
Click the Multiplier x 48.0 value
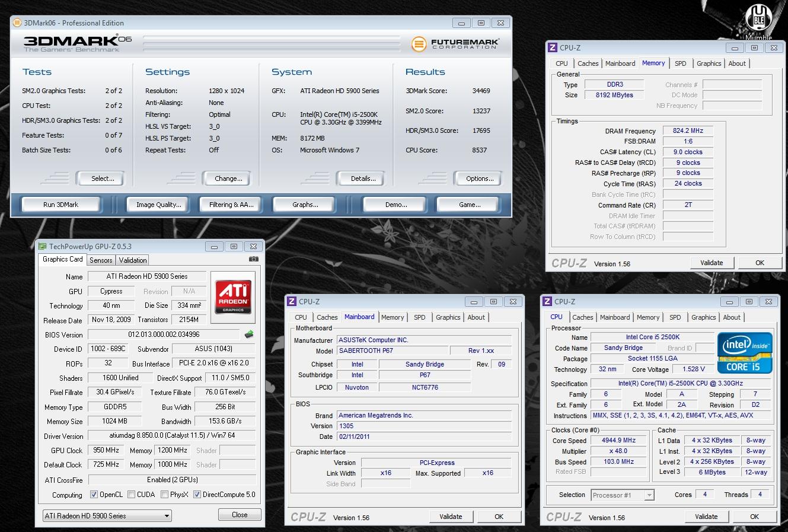tap(619, 451)
